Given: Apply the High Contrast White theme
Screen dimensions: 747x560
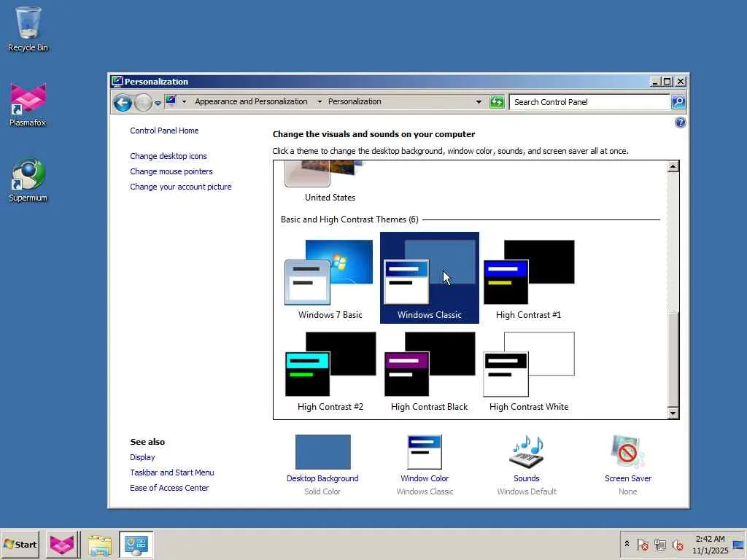Looking at the screenshot, I should (x=528, y=370).
